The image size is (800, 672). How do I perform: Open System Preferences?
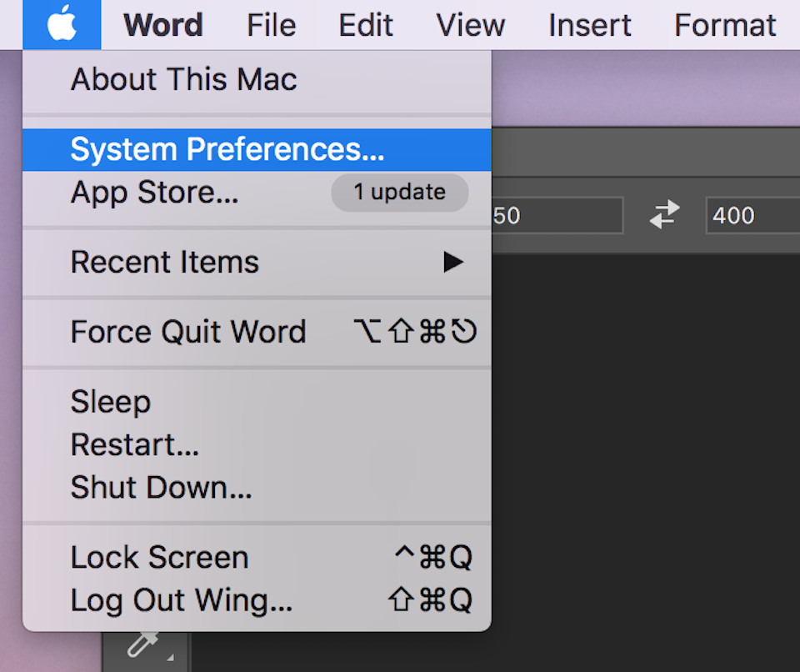click(x=227, y=148)
